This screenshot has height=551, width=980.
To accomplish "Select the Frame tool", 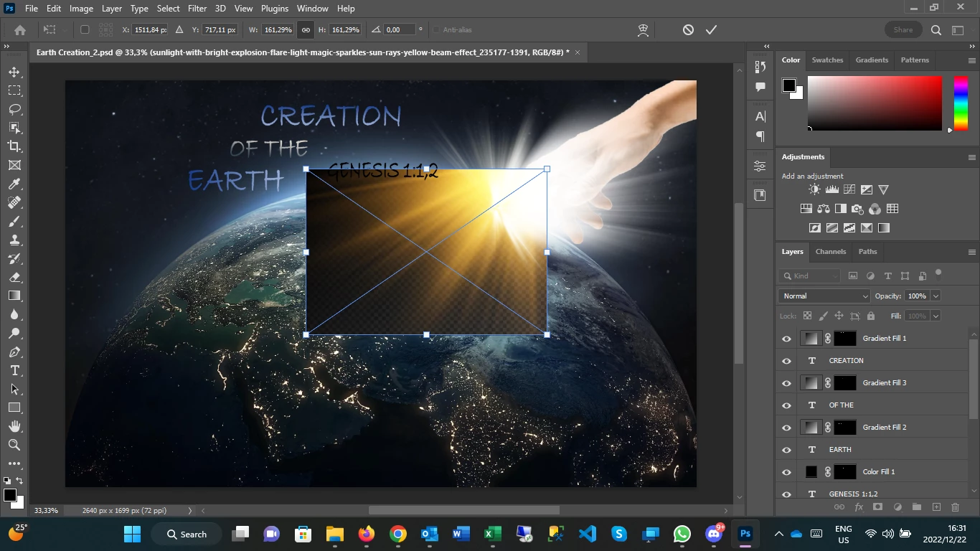I will (x=14, y=165).
